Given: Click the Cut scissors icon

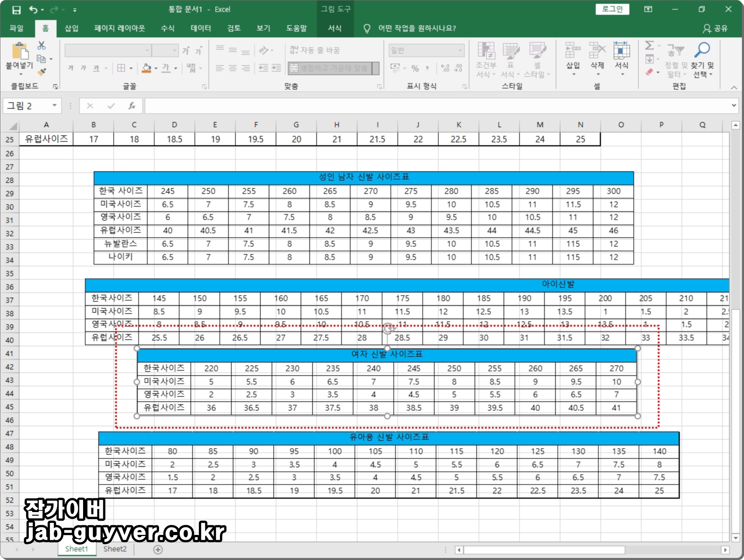Looking at the screenshot, I should (41, 45).
